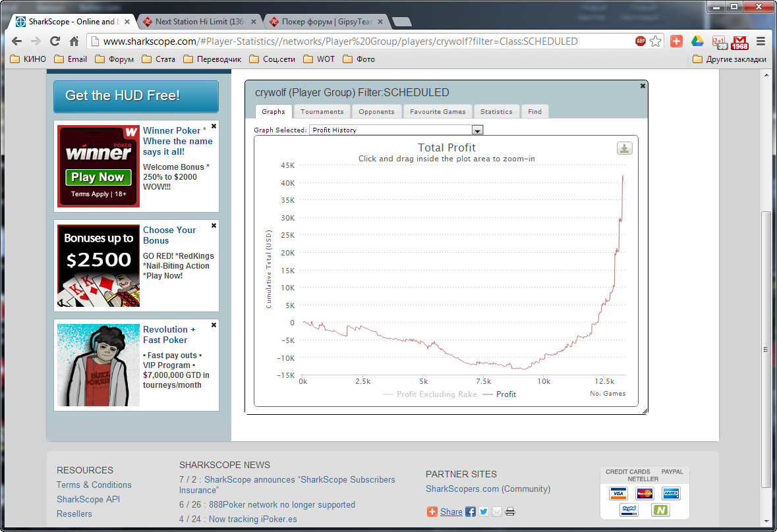Share the page on Facebook
Viewport: 777px width, 532px height.
pos(470,512)
